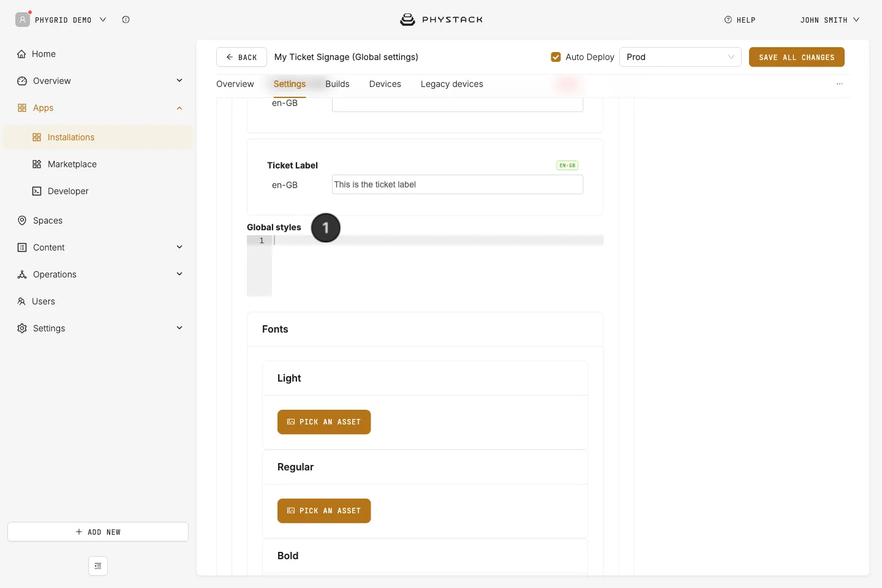Click the Users icon in sidebar
The width and height of the screenshot is (882, 588).
(x=21, y=301)
